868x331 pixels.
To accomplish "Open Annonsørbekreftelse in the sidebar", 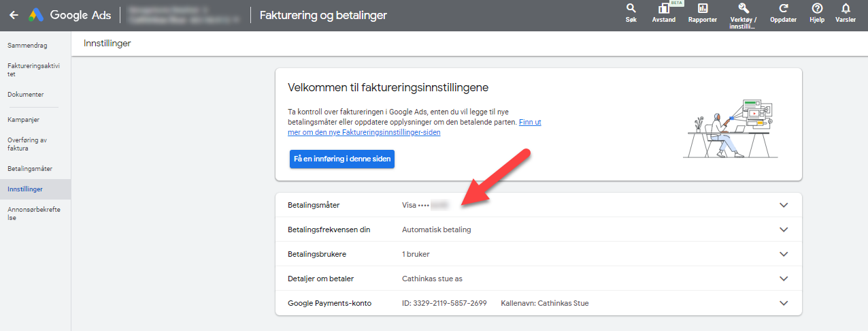I will point(35,213).
